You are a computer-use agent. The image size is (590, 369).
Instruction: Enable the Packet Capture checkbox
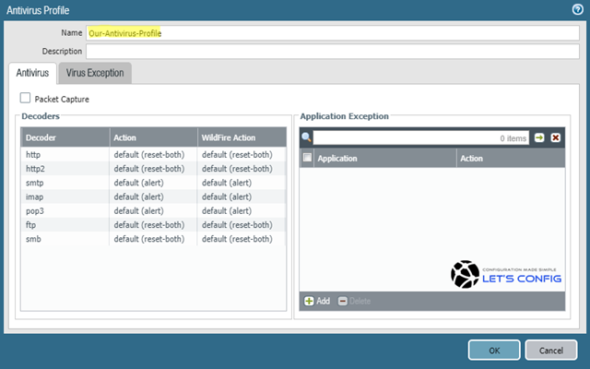click(x=25, y=98)
